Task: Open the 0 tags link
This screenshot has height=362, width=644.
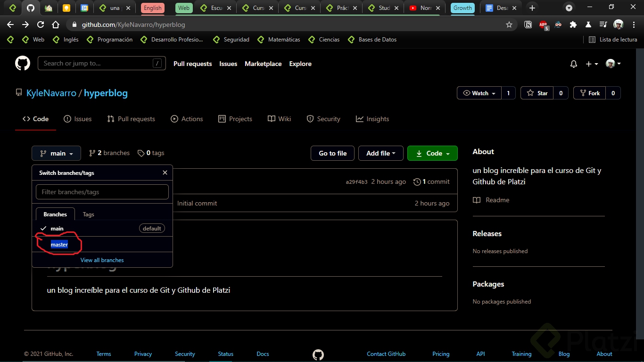Action: (151, 153)
